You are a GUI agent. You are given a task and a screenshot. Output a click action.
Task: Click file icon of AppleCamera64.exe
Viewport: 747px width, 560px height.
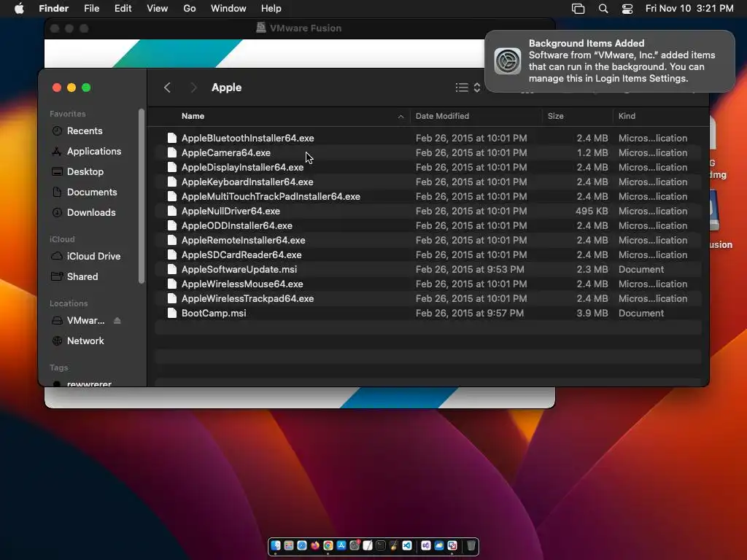pyautogui.click(x=172, y=153)
